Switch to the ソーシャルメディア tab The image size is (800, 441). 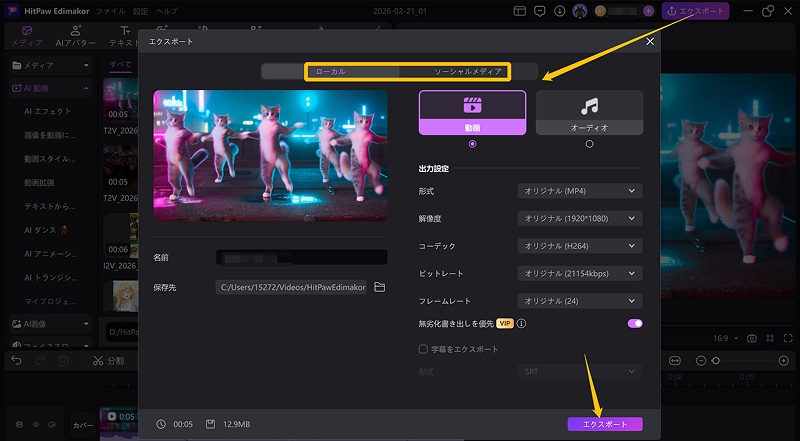pyautogui.click(x=468, y=72)
